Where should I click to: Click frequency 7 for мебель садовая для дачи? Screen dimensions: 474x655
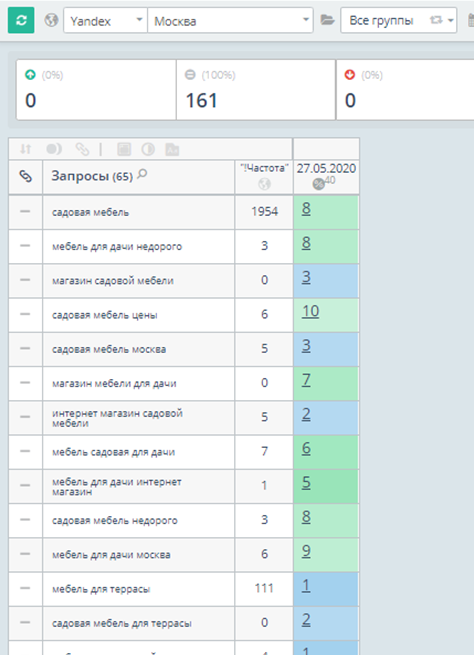tap(264, 451)
